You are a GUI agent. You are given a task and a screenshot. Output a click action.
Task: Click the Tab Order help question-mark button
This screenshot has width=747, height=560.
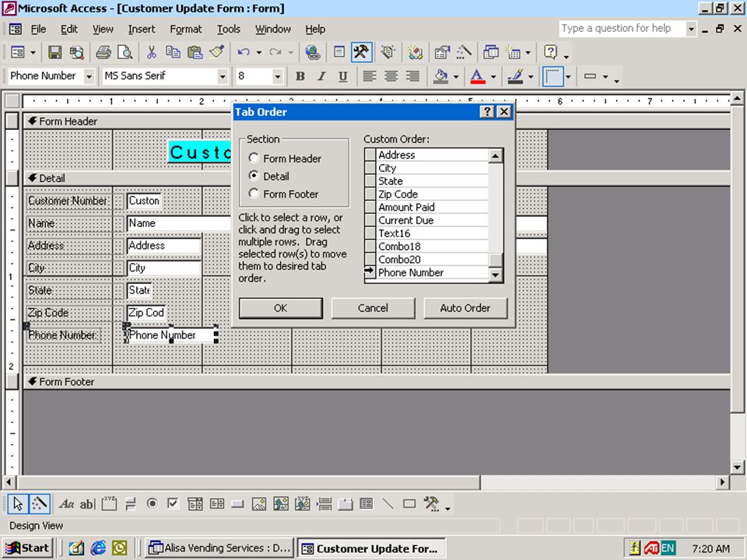point(486,111)
